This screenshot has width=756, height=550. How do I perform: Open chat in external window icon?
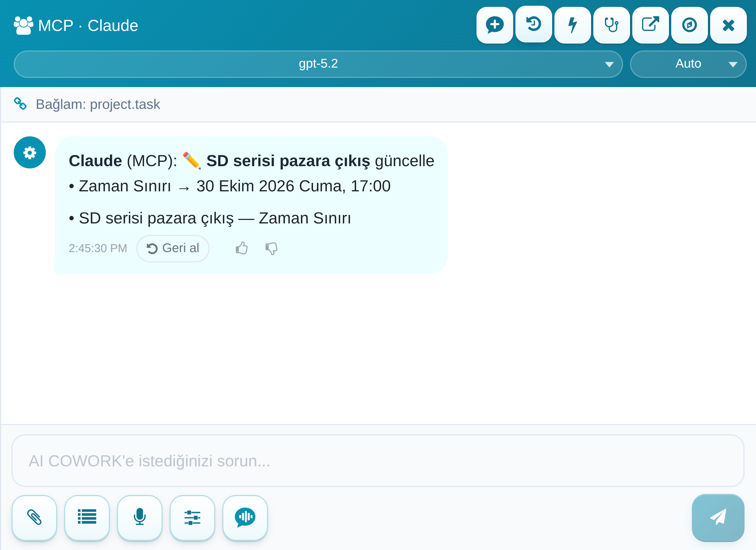tap(650, 25)
